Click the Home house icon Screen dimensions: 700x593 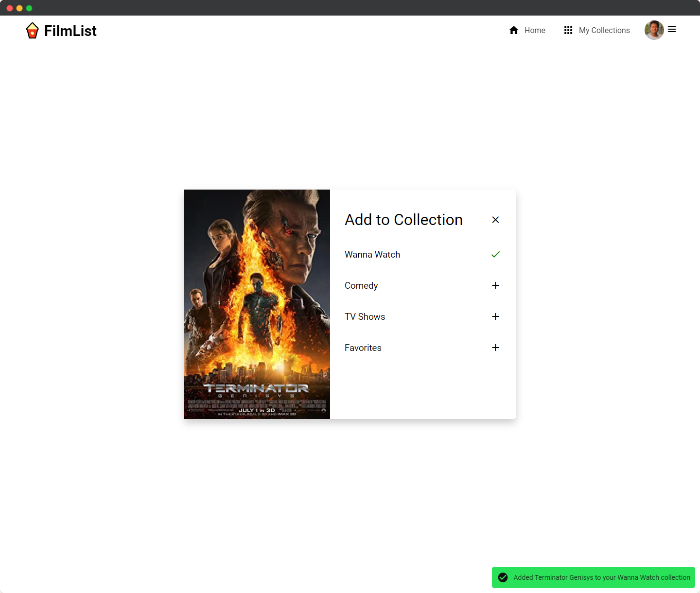pyautogui.click(x=514, y=30)
